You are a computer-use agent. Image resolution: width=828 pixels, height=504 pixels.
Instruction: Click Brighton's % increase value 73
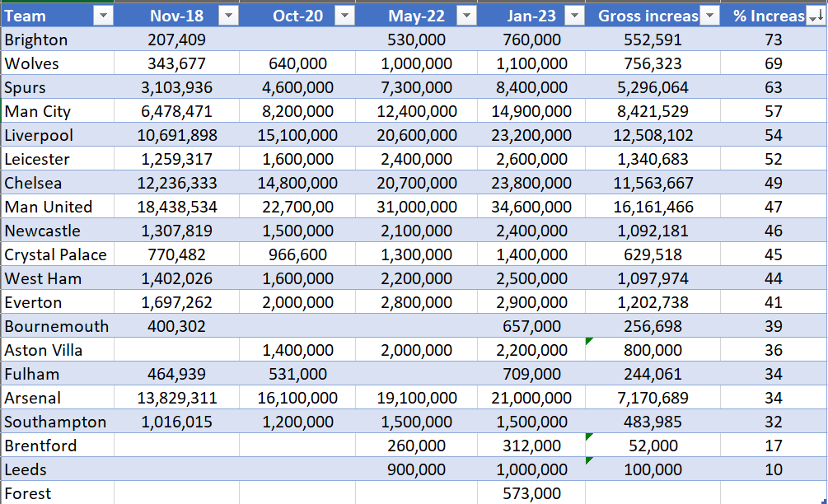[773, 40]
